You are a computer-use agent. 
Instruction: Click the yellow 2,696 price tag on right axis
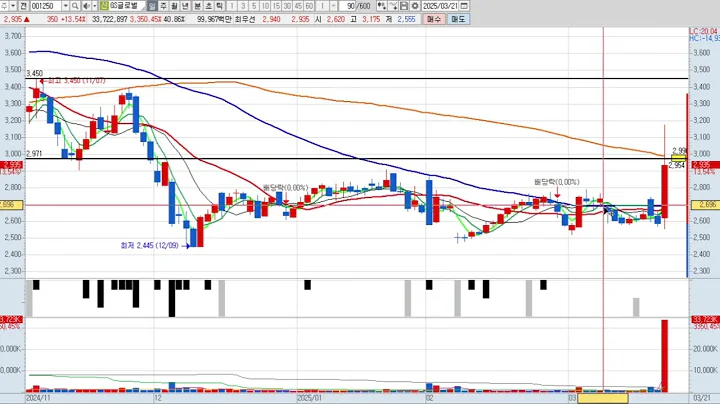click(705, 205)
